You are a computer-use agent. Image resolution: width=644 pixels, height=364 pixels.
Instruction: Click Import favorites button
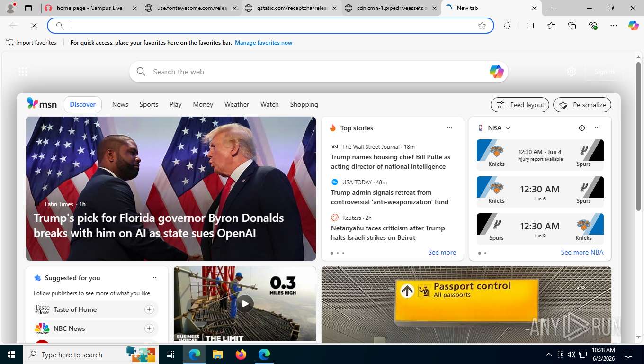point(31,43)
